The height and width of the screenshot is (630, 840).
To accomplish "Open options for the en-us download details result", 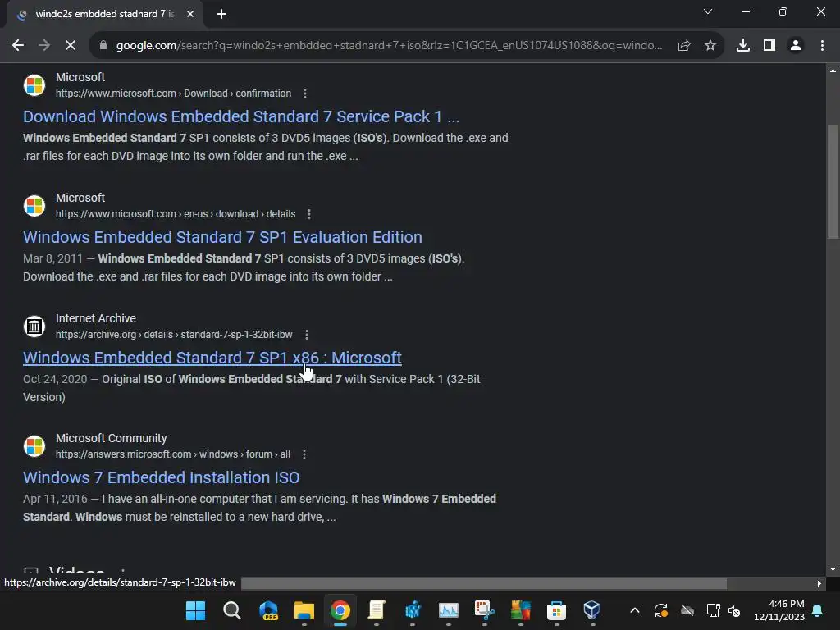I will pos(309,214).
